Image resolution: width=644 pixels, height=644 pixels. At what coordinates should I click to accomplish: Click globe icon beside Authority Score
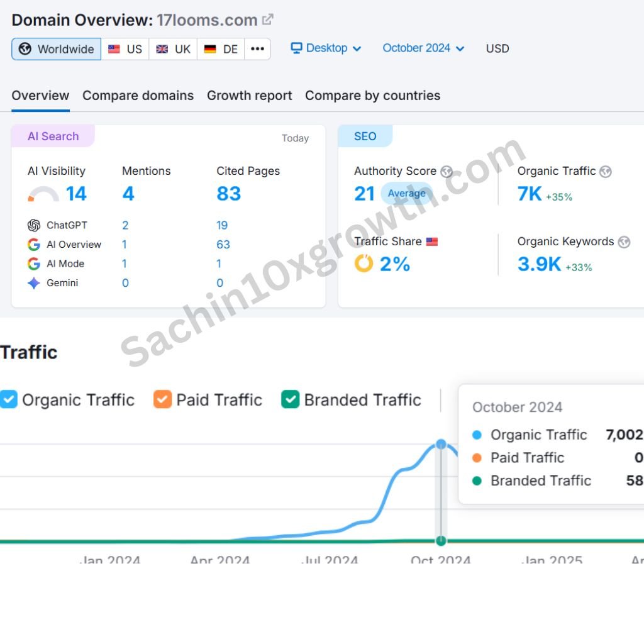(x=447, y=171)
